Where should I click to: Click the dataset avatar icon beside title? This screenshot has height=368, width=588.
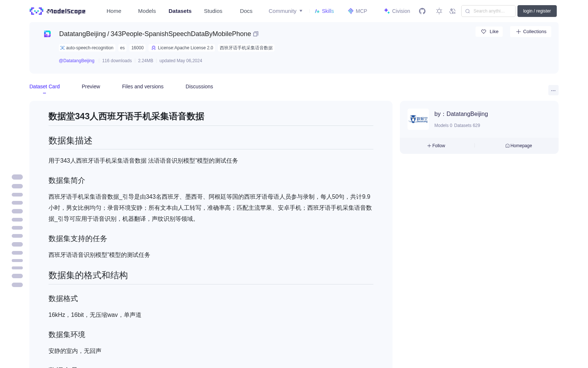[47, 34]
